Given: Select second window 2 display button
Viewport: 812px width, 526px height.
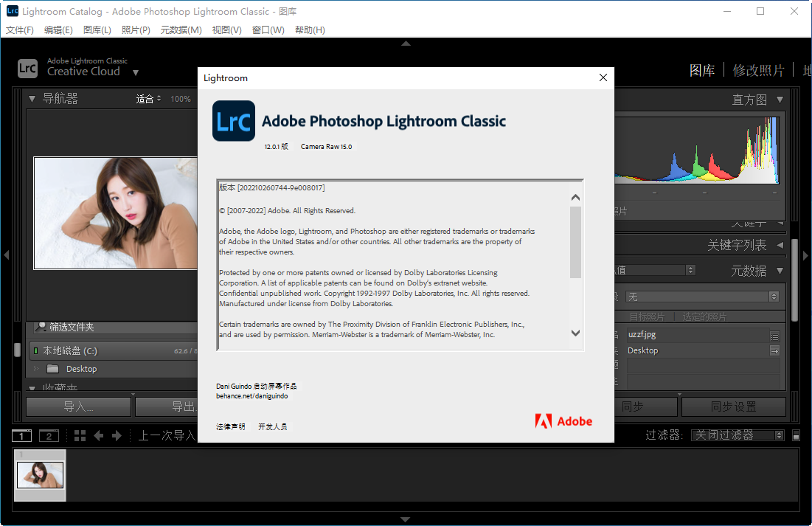Looking at the screenshot, I should coord(49,436).
